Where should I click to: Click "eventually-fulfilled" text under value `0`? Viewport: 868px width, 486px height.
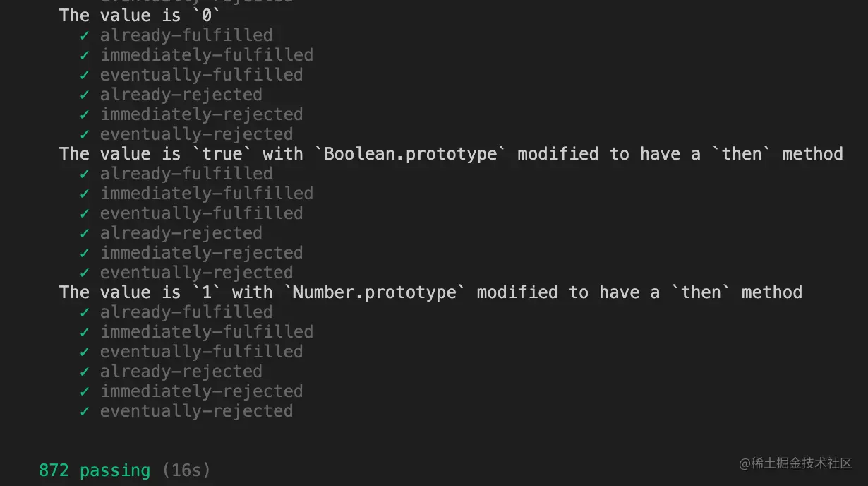(201, 75)
